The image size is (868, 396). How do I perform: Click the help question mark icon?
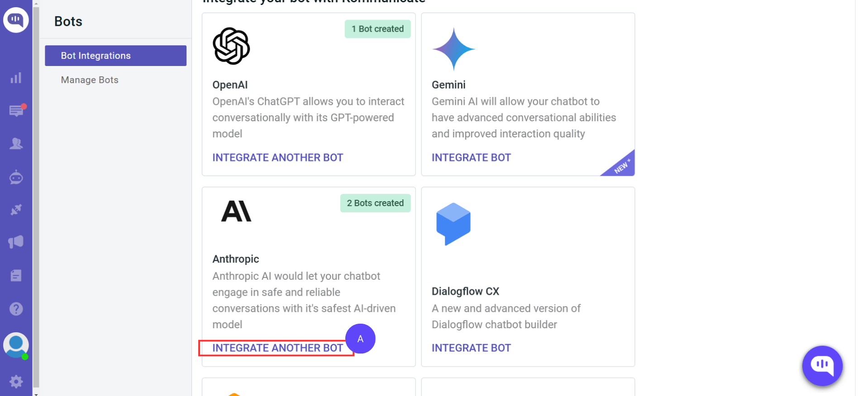16,309
